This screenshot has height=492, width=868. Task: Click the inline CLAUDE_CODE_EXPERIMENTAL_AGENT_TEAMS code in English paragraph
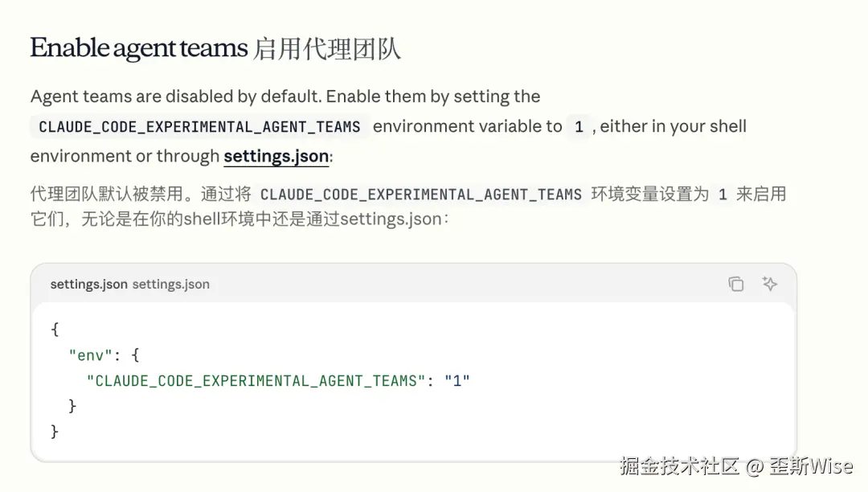pos(199,127)
